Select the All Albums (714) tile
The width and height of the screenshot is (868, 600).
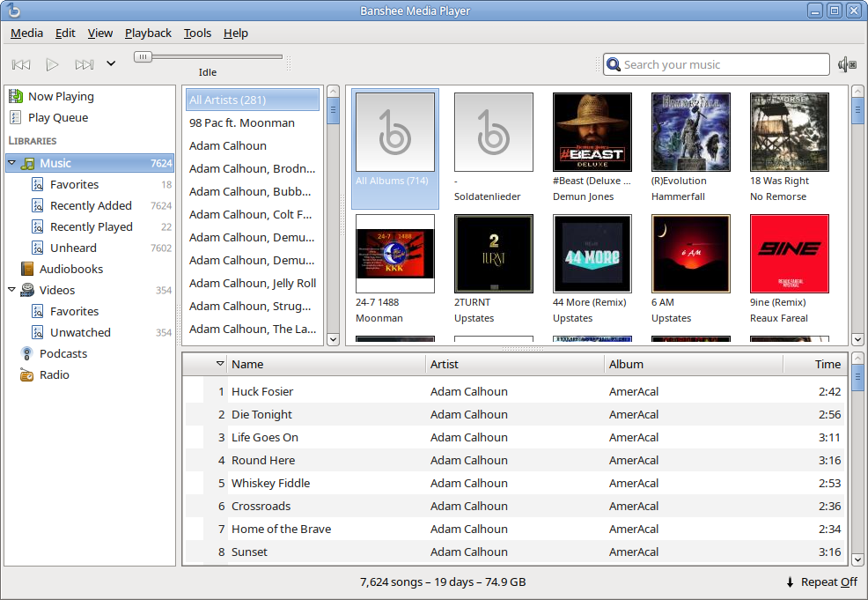[x=395, y=149]
